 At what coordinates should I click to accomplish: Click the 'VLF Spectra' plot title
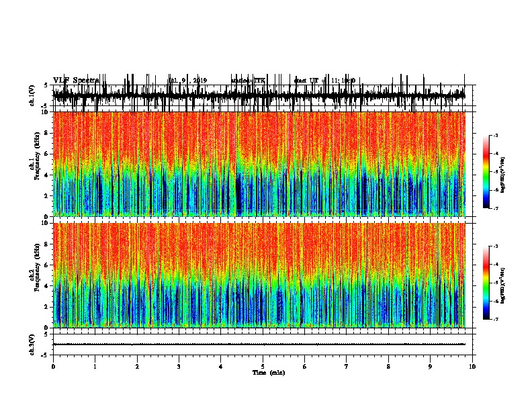click(76, 80)
